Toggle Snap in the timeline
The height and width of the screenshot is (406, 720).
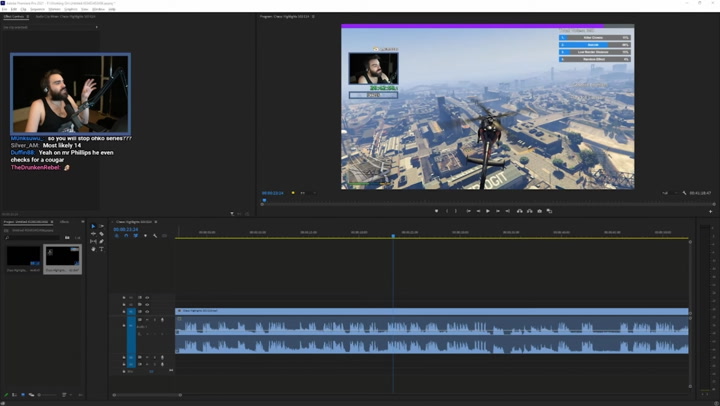[x=126, y=236]
